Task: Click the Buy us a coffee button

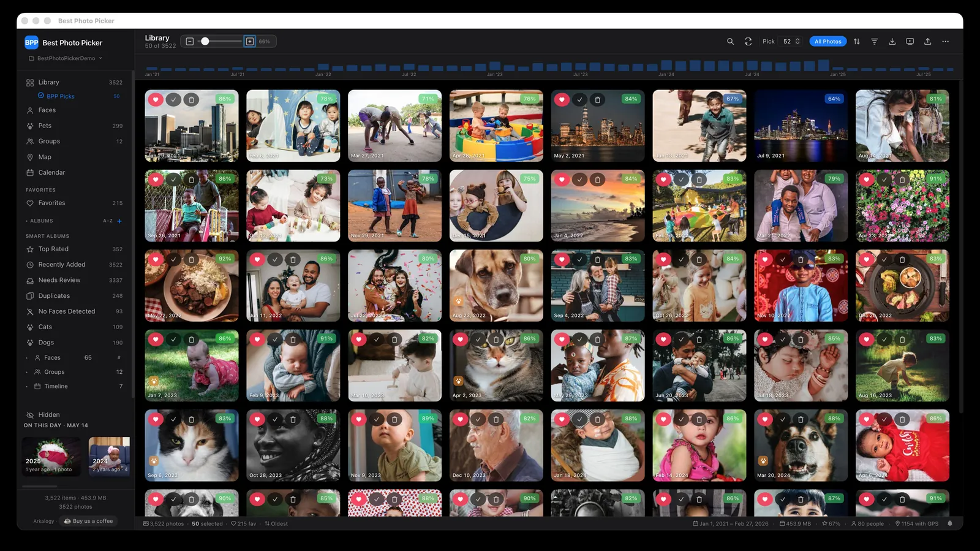Action: [89, 521]
